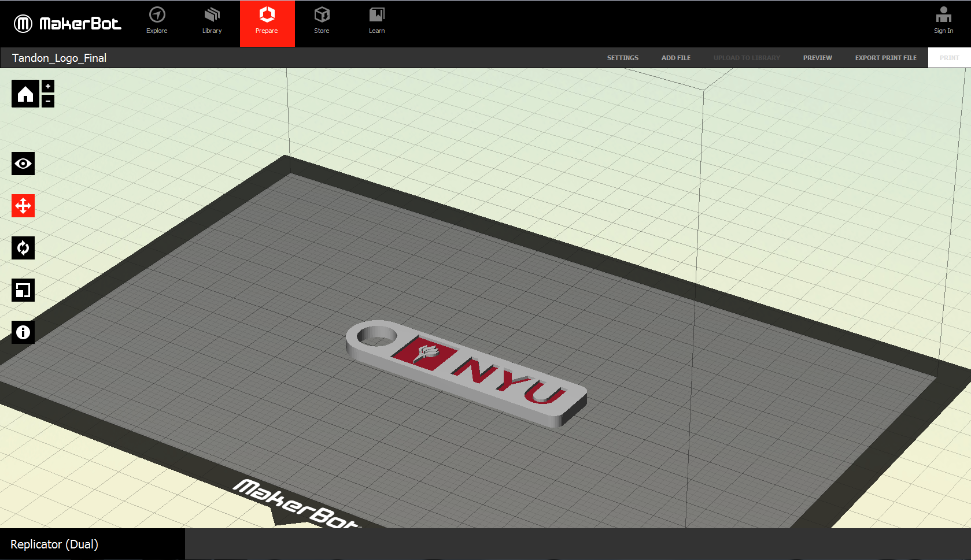
Task: Select the Move tool
Action: (x=23, y=206)
